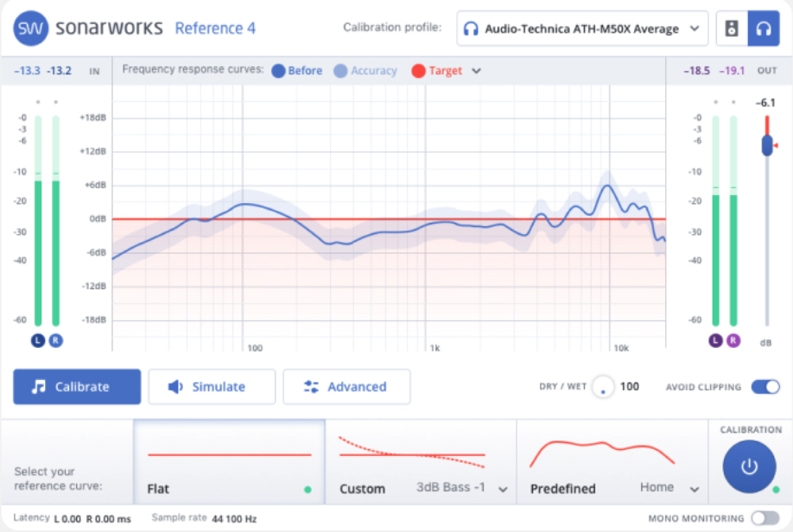Click the output level -18.5 reading

tap(697, 71)
